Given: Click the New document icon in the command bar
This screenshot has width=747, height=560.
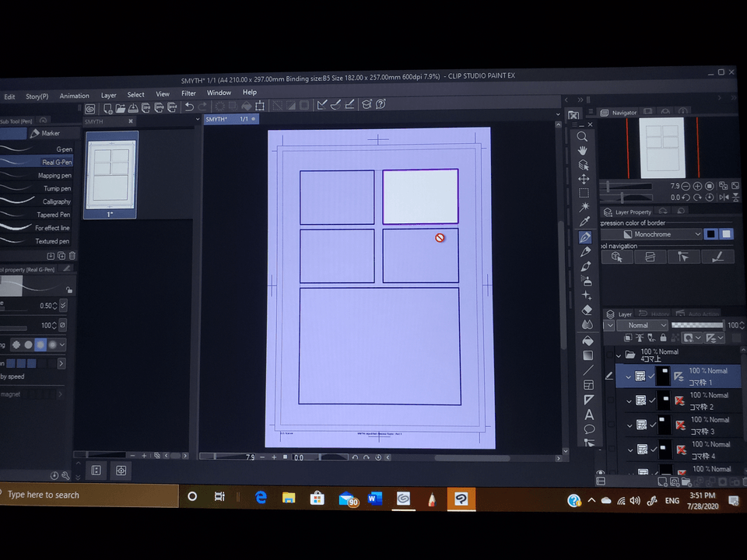Looking at the screenshot, I should click(x=107, y=109).
